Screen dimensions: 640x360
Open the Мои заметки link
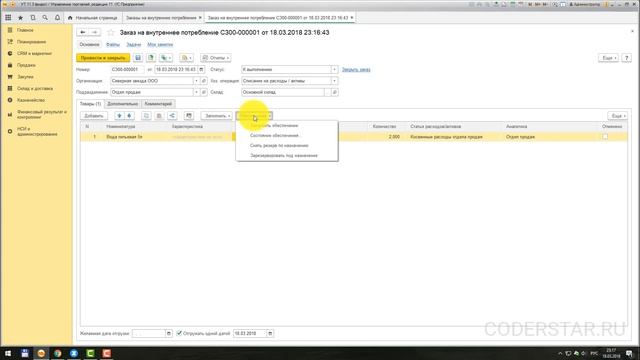160,44
